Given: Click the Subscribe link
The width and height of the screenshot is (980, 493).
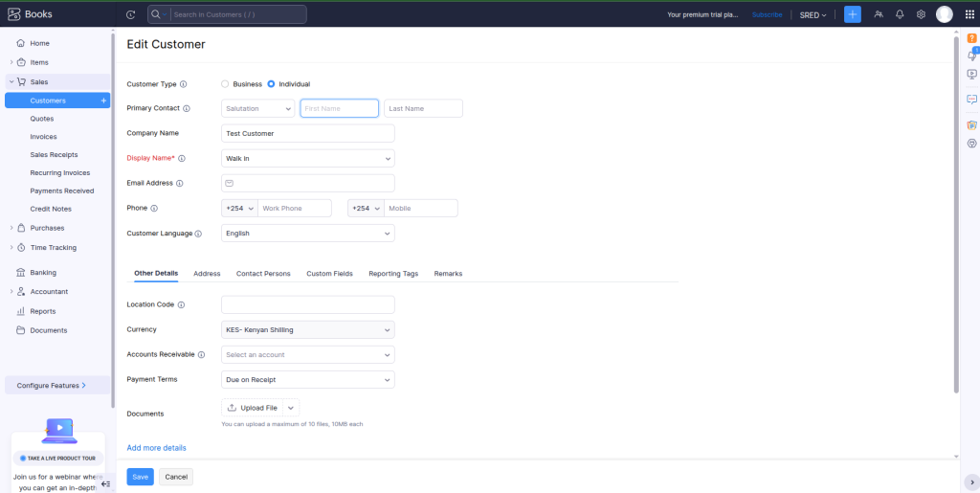Looking at the screenshot, I should click(767, 15).
